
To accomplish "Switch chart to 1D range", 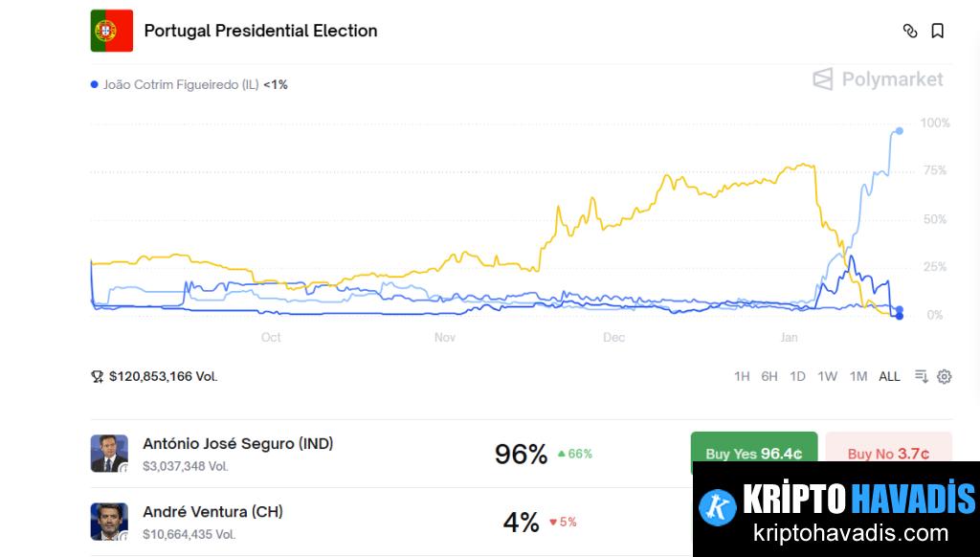I will coord(797,376).
